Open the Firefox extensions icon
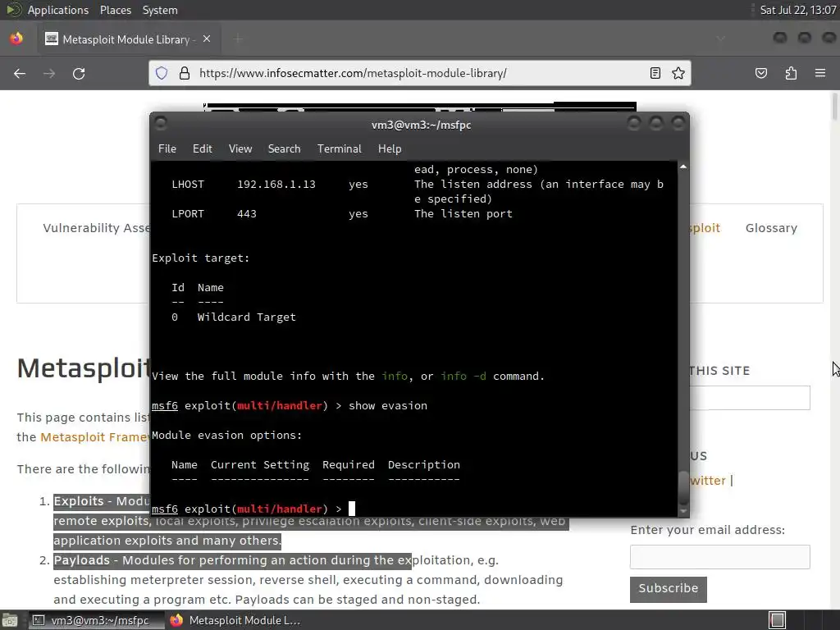The image size is (840, 630). point(791,73)
